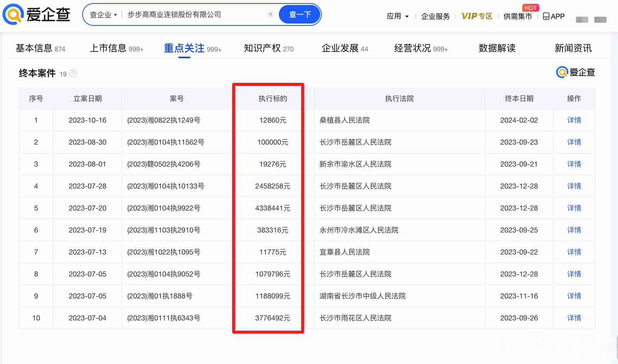Switch to the 数据解读 tab
618x364 pixels.
coord(497,48)
